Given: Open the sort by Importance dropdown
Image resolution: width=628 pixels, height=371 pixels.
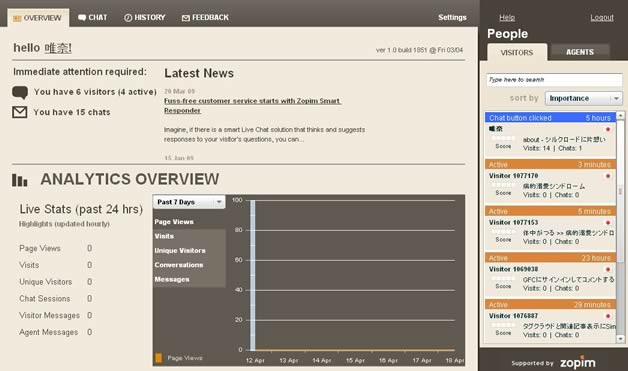Looking at the screenshot, I should click(x=584, y=98).
